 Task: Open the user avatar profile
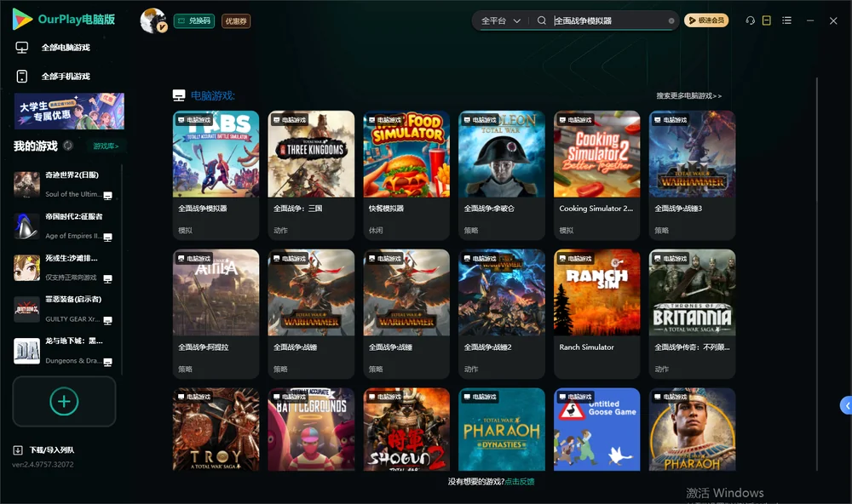click(x=153, y=20)
